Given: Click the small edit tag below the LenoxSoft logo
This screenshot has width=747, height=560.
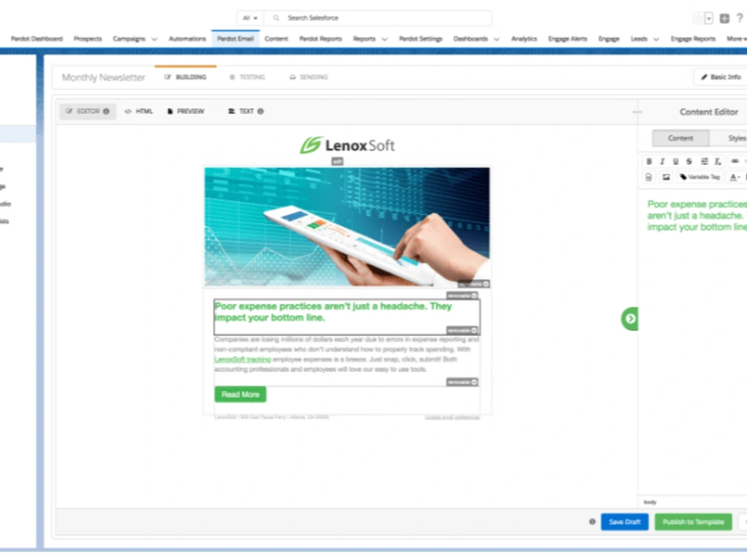Looking at the screenshot, I should point(338,161).
